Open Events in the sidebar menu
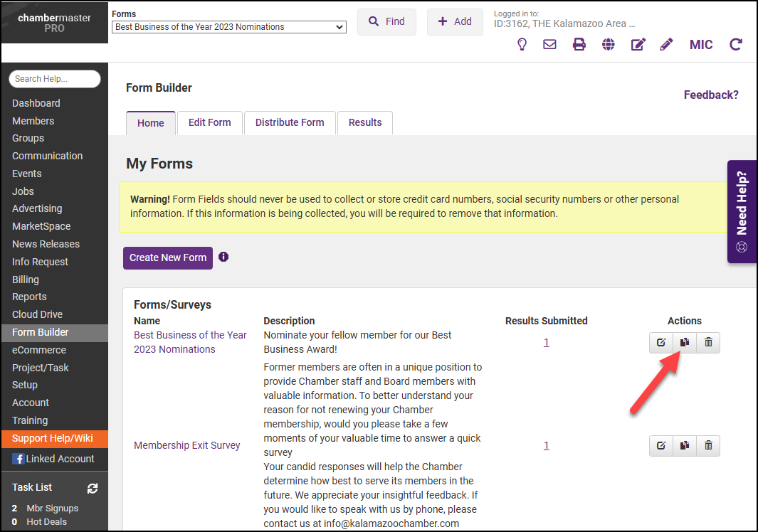Image resolution: width=758 pixels, height=532 pixels. [x=27, y=174]
